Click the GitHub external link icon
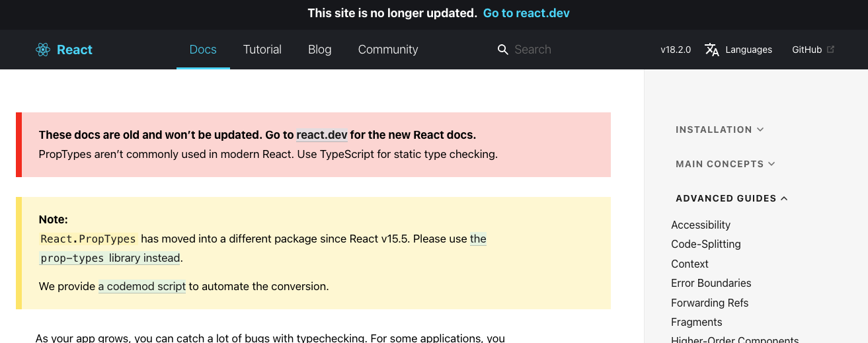 pos(831,50)
